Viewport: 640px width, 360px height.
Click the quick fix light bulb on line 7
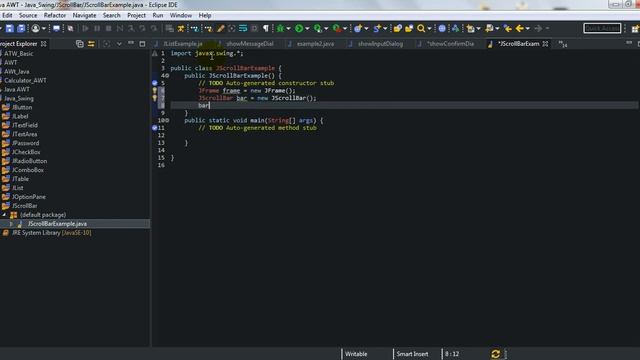[155, 98]
